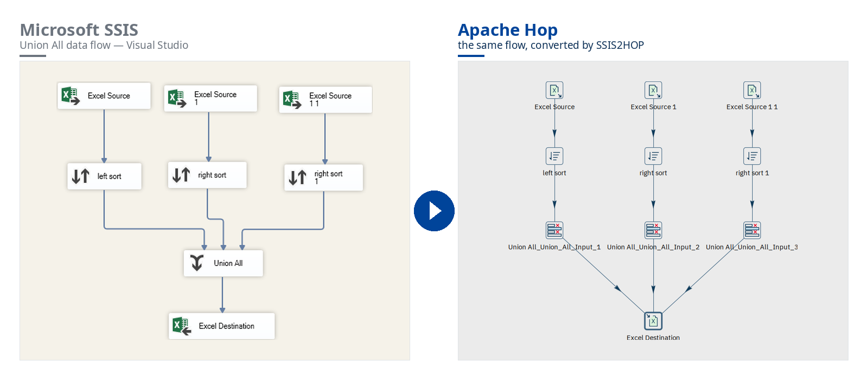868x380 pixels.
Task: Click the Hop "Excel Source 1" label
Action: pos(653,107)
